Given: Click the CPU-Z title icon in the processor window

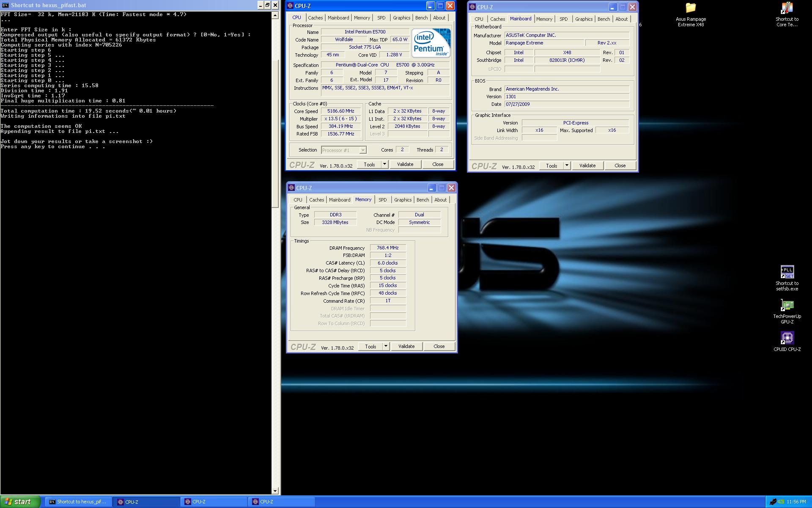Looking at the screenshot, I should [x=290, y=6].
